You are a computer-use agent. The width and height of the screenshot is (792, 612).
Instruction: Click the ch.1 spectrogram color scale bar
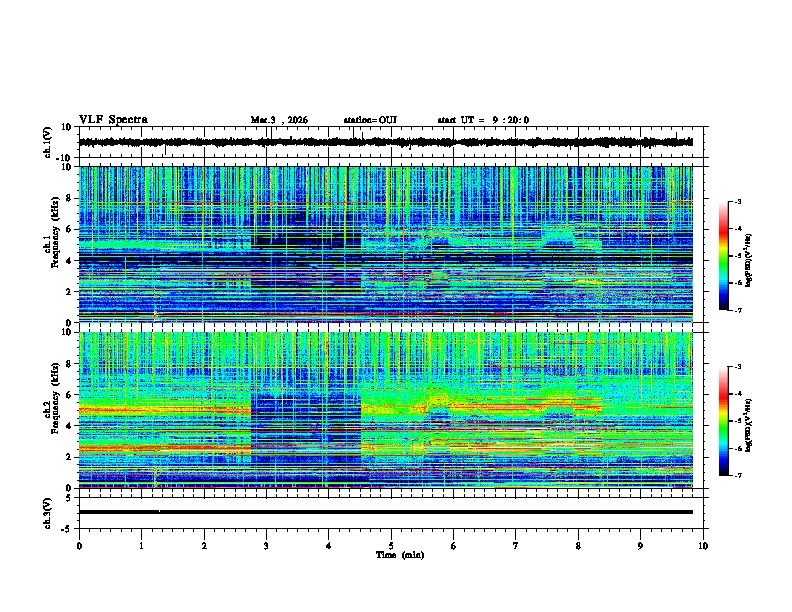723,256
